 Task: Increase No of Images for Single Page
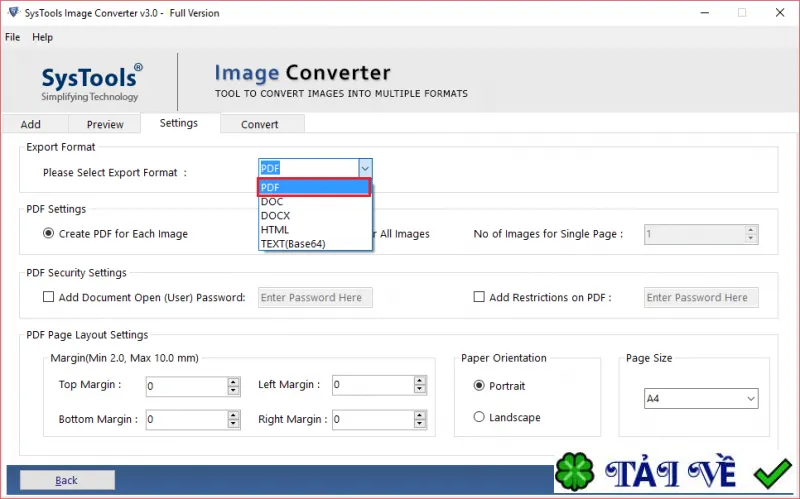751,230
